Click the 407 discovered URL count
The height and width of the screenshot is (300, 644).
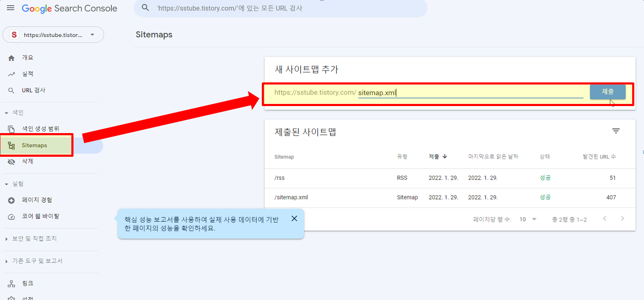tap(611, 197)
